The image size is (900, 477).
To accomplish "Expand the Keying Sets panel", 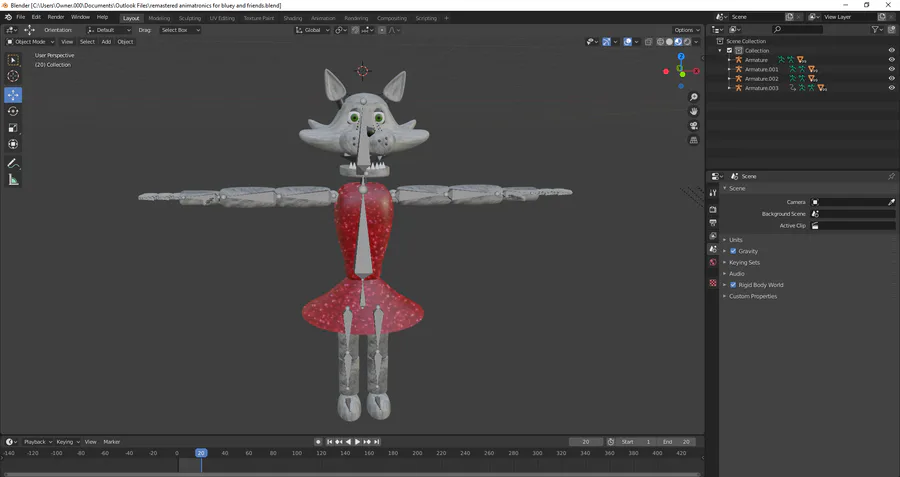I will (744, 262).
